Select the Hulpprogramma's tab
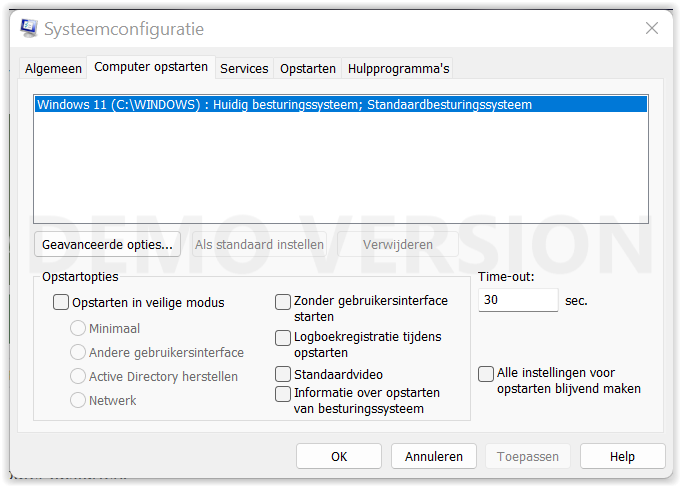This screenshot has height=487, width=681. (x=398, y=69)
